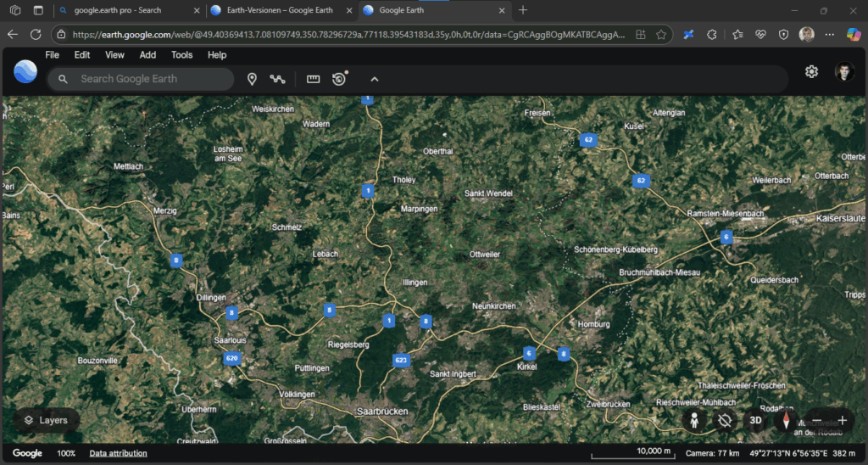This screenshot has height=465, width=868.
Task: Toggle the globe orbit rotation button
Action: (x=725, y=420)
